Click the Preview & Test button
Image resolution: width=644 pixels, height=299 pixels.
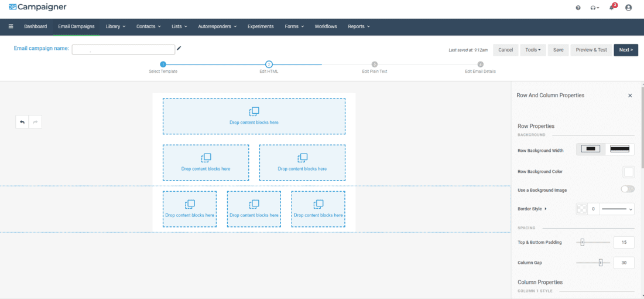click(x=591, y=50)
